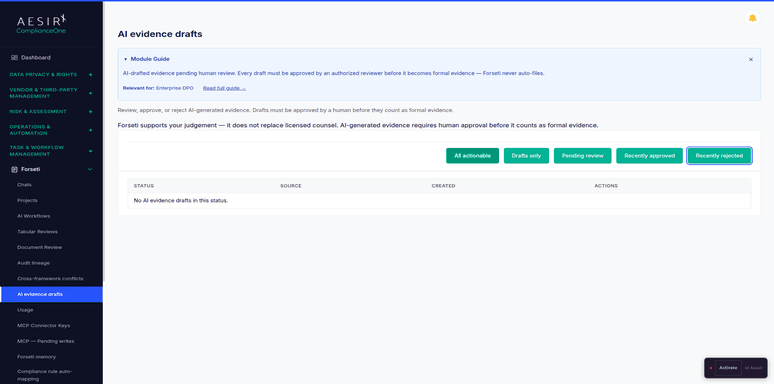Click the 'Module Guide' title text
774x384 pixels.
pos(150,59)
